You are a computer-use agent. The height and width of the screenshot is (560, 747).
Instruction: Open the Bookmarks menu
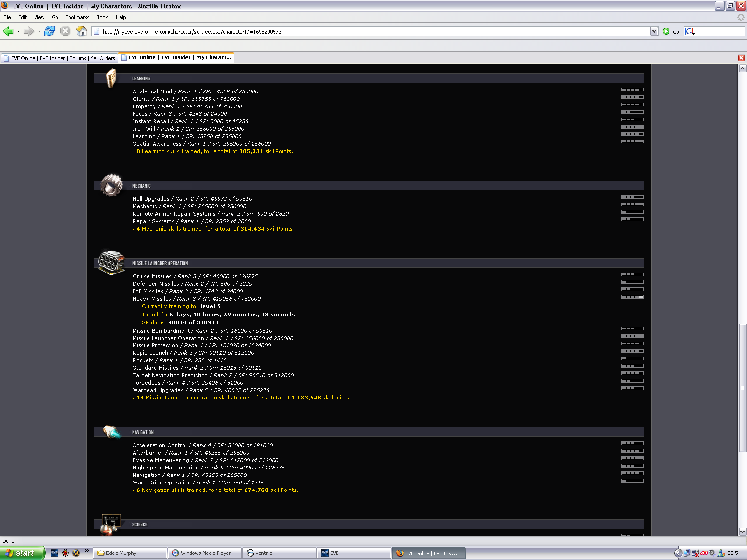point(77,17)
